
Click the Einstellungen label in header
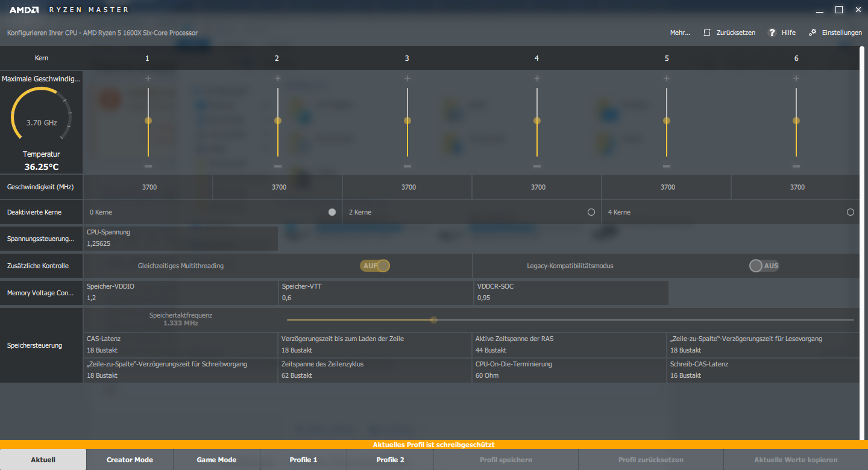coord(841,33)
